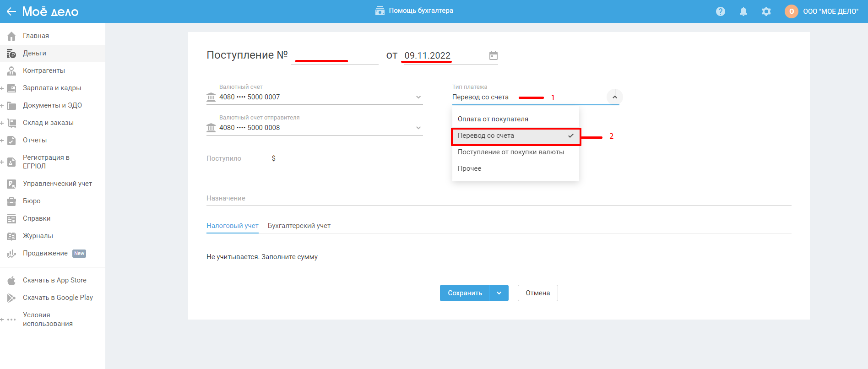The height and width of the screenshot is (369, 868).
Task: Open settings gear icon
Action: pyautogui.click(x=766, y=11)
